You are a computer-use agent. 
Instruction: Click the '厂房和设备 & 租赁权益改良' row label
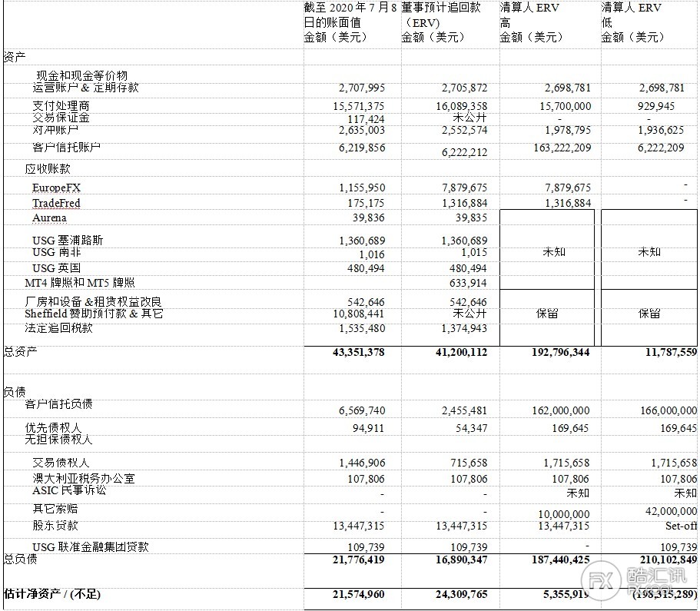tap(93, 302)
